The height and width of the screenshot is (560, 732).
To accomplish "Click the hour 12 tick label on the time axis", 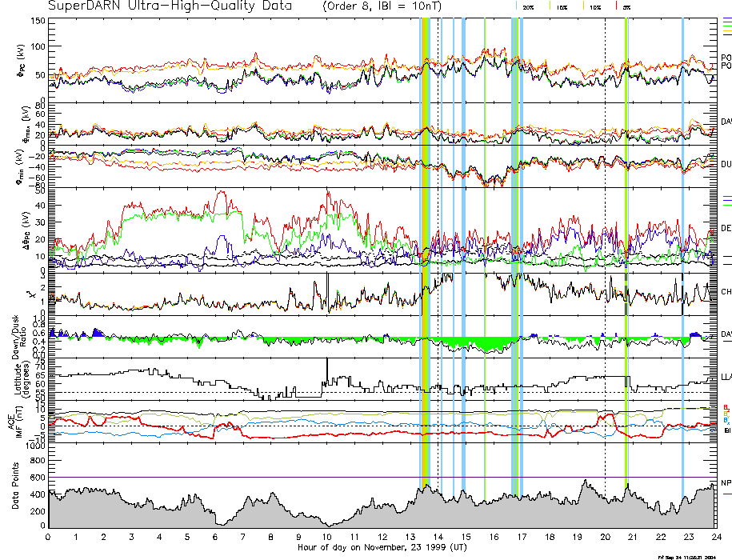I will coord(382,537).
